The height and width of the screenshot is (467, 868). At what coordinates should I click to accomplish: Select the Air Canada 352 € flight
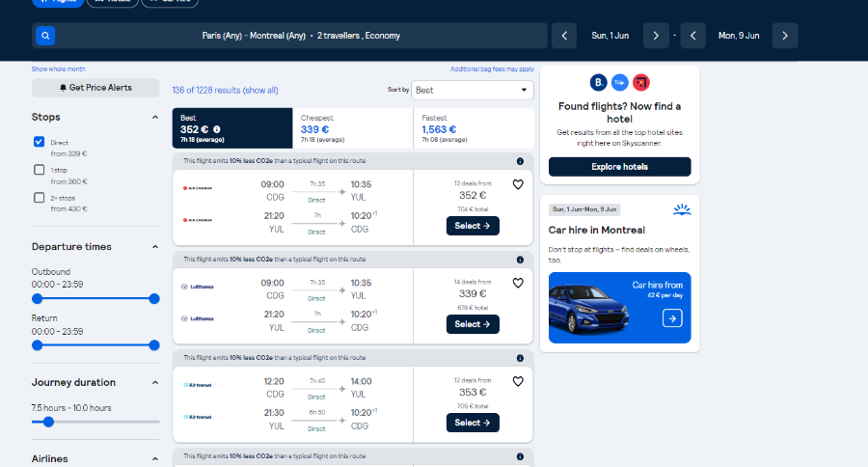[x=473, y=226]
